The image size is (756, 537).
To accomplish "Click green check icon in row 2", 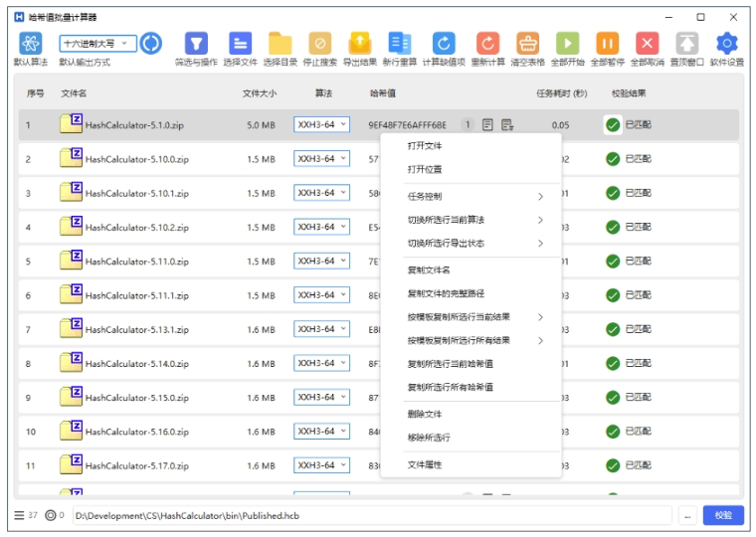I will [613, 159].
